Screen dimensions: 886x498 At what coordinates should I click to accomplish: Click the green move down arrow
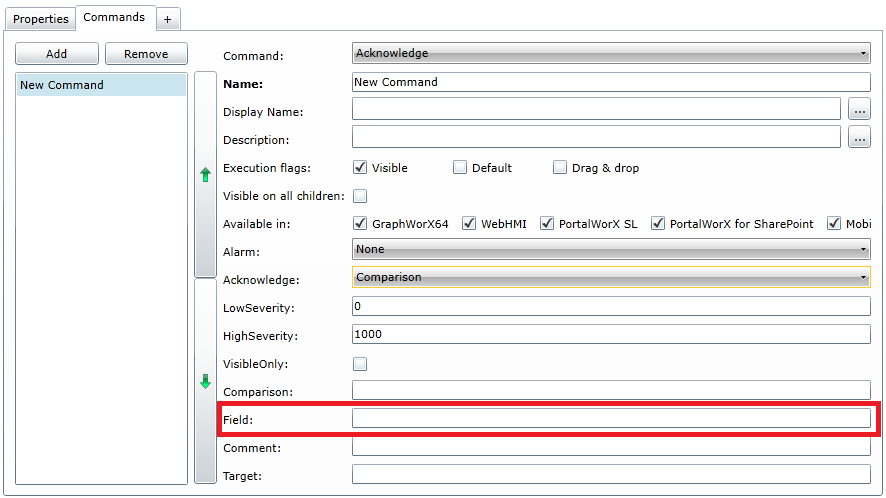pos(205,381)
